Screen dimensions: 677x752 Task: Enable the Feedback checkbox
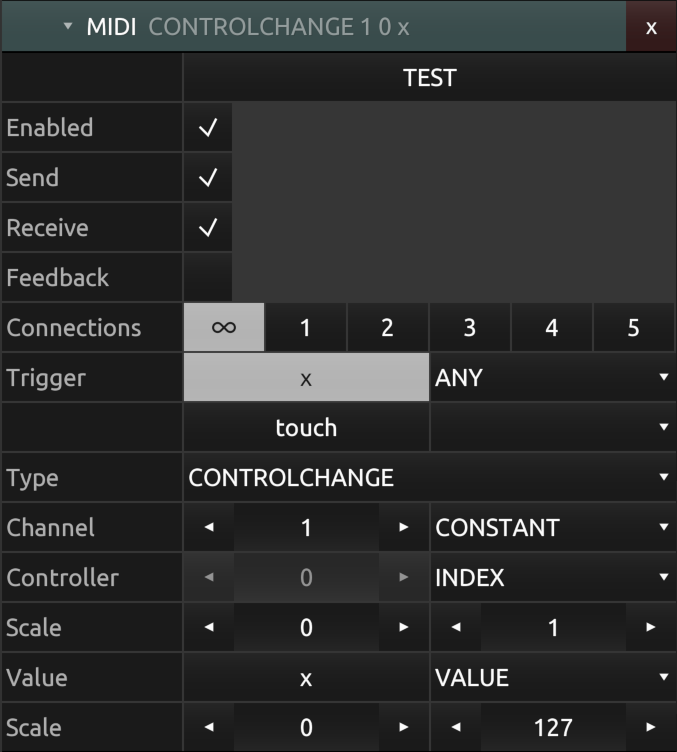[208, 277]
